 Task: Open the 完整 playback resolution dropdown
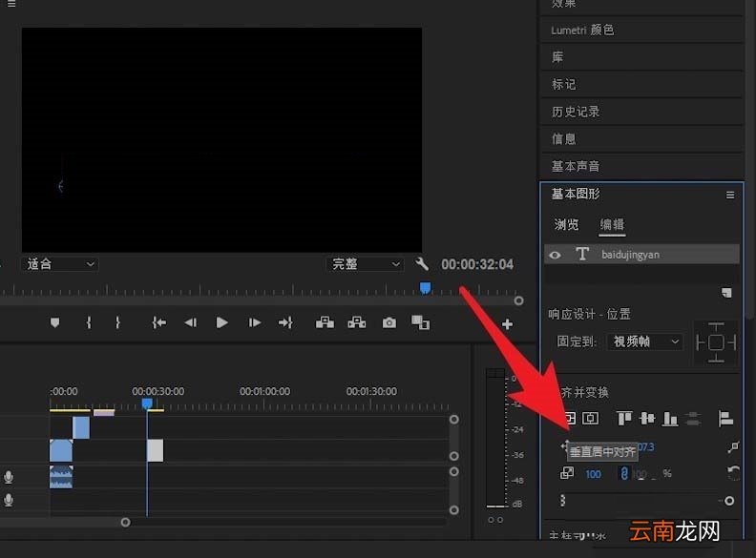(365, 264)
